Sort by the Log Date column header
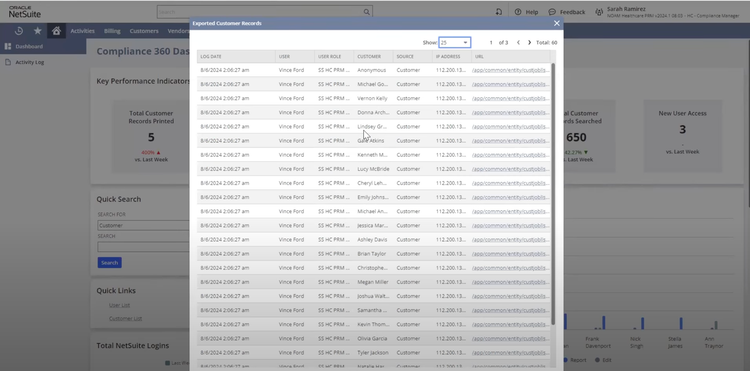Viewport: 750px width, 371px height. tap(211, 56)
